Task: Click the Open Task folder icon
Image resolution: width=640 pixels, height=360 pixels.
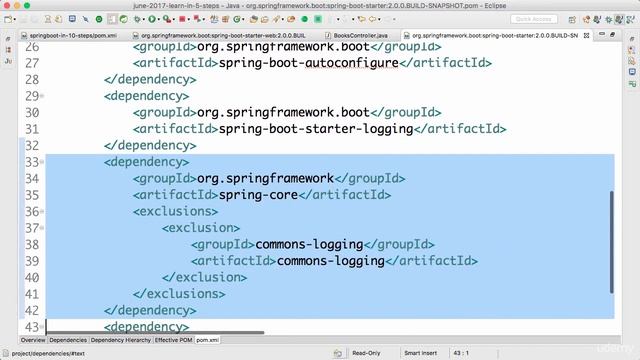Action: coord(264,19)
